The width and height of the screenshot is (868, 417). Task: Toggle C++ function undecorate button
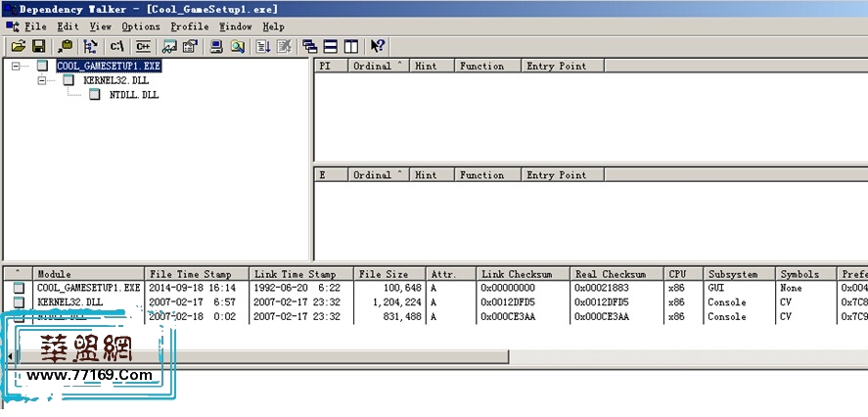tap(144, 46)
